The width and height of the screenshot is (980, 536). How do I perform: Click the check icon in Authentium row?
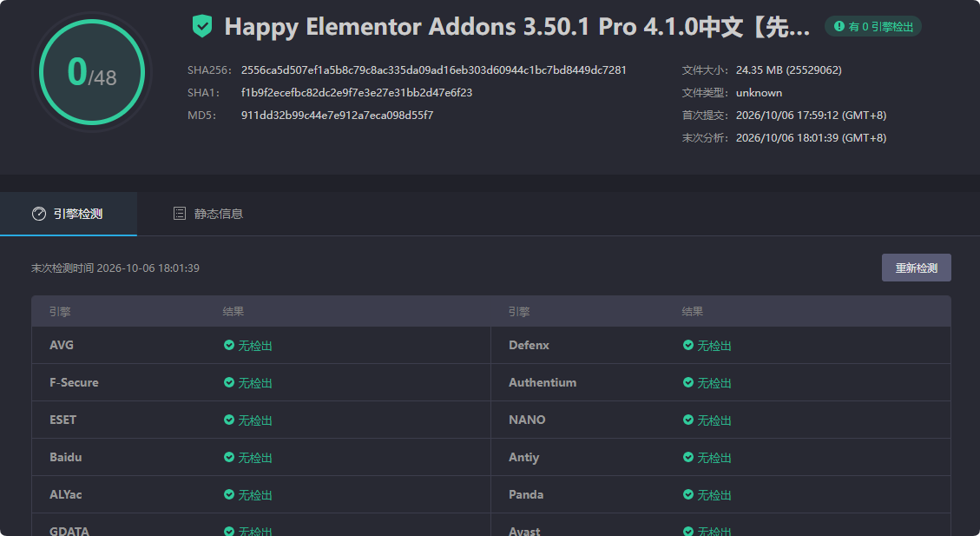coord(688,383)
